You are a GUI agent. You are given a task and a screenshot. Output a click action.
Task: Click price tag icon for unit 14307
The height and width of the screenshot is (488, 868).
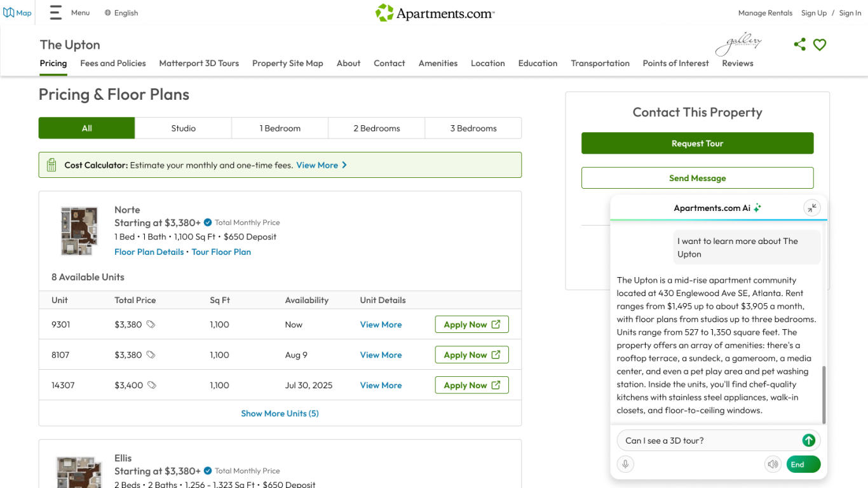(152, 385)
